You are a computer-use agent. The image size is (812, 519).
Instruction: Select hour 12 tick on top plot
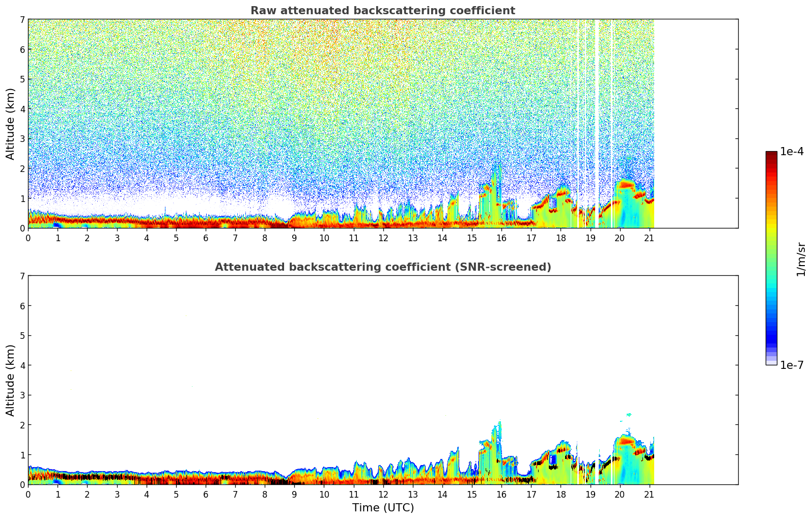click(383, 238)
